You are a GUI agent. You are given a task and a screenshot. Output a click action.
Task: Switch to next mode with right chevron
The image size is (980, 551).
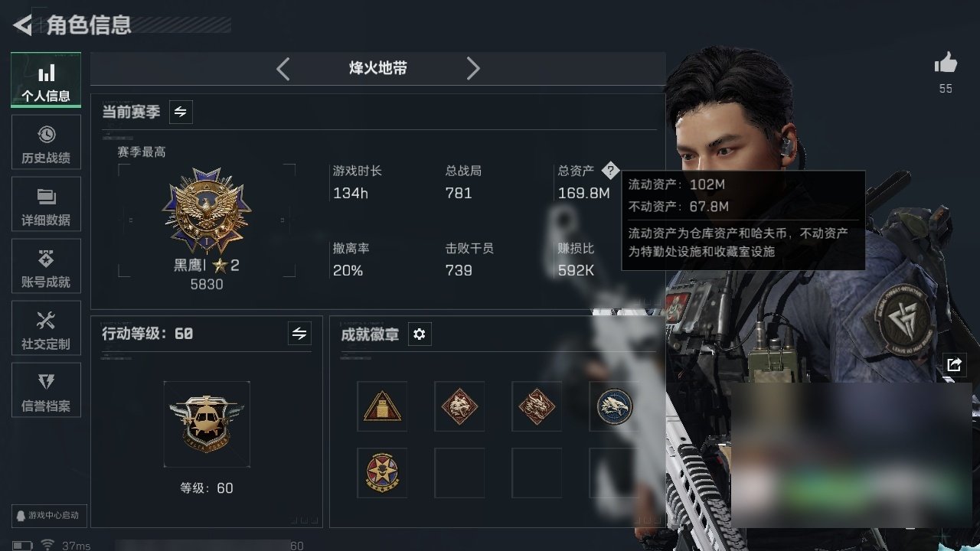(473, 69)
